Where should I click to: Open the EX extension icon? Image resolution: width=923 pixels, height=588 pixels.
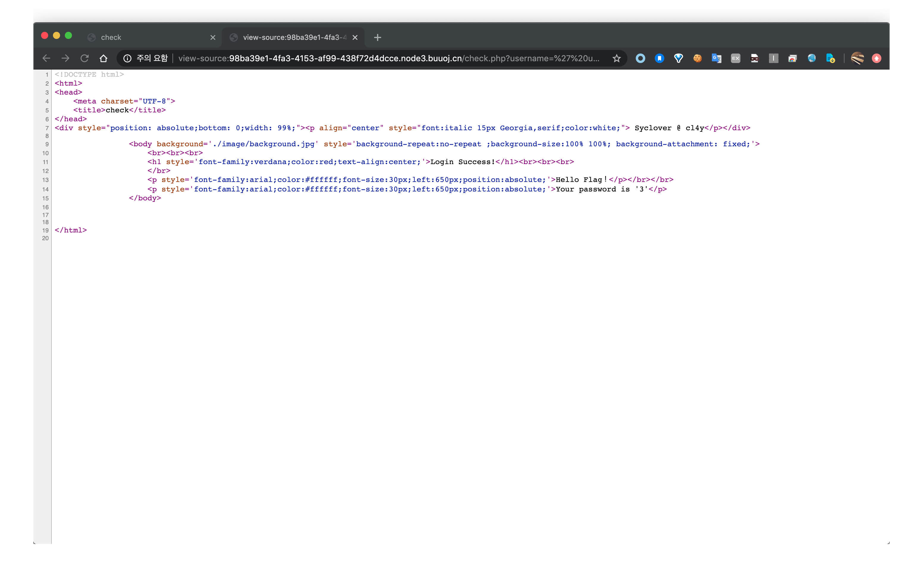coord(735,58)
